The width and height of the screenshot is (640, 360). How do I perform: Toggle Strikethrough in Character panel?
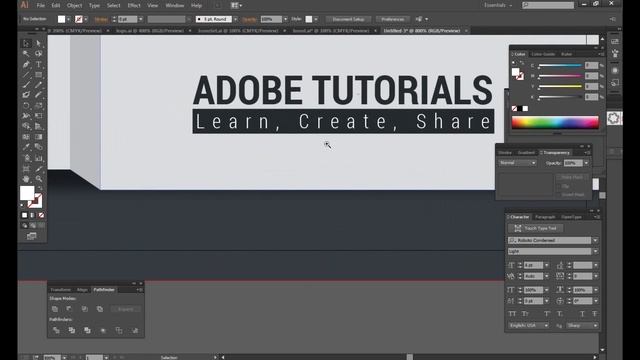point(595,314)
